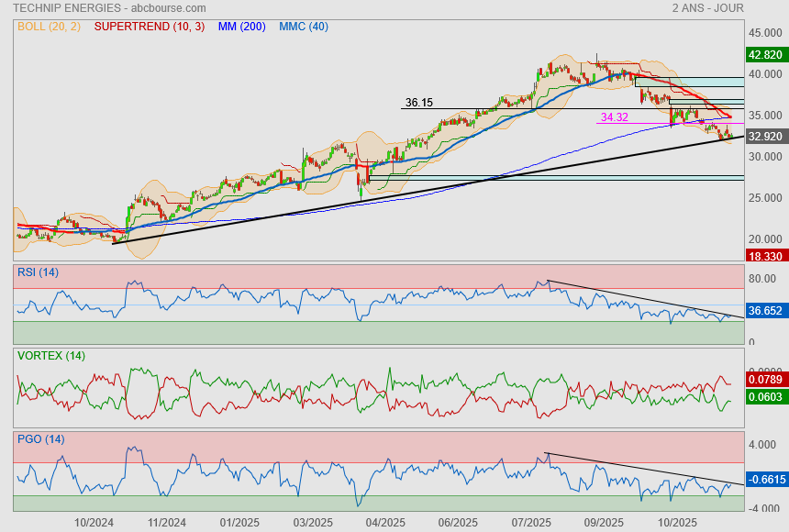Click the 10/2025 date on time axis
Screen dimensions: 789x532
tap(677, 523)
